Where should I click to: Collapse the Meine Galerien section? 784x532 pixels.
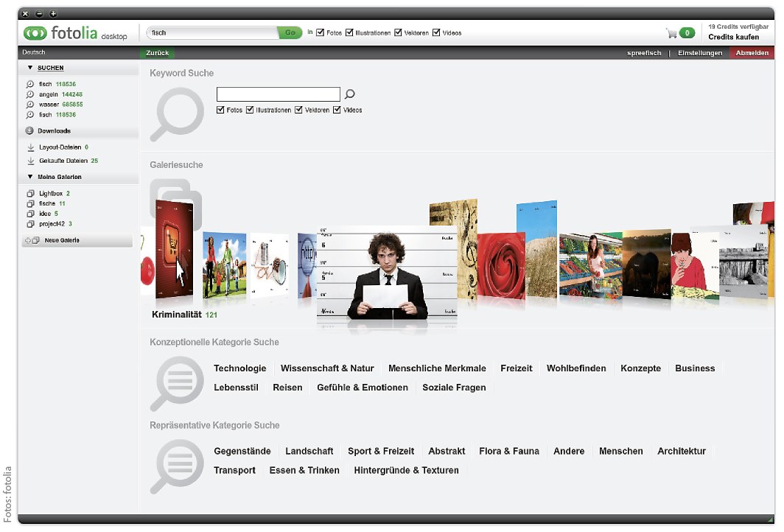click(30, 177)
